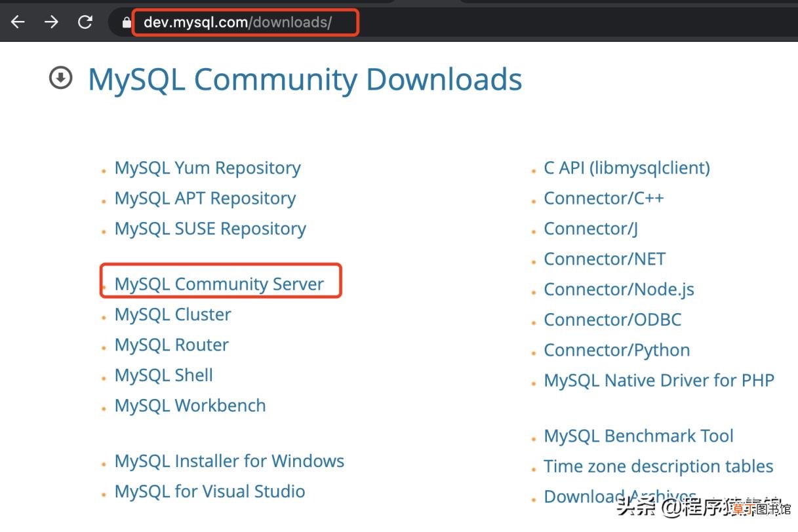Open Connector/J link

click(x=591, y=228)
